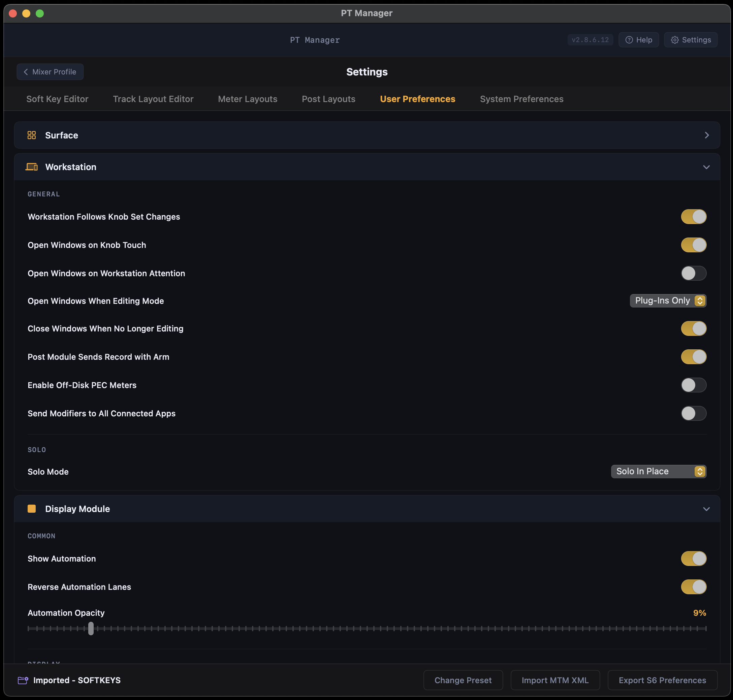Click the GENERAL section heading

point(44,194)
